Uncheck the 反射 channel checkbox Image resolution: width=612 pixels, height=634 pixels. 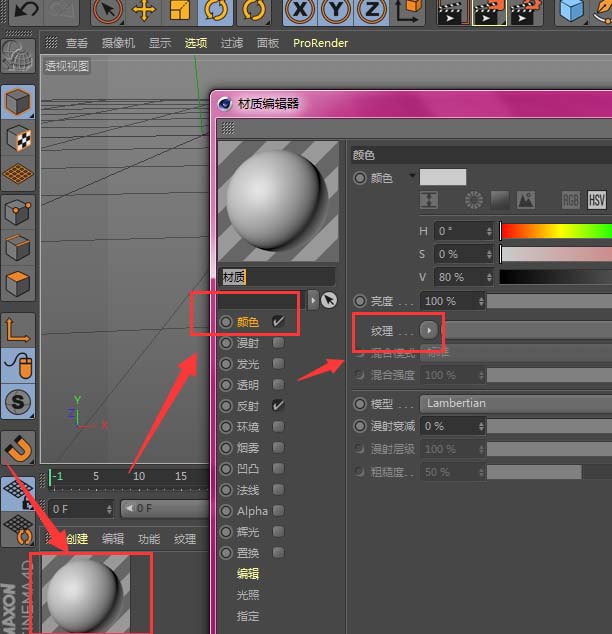click(x=279, y=405)
